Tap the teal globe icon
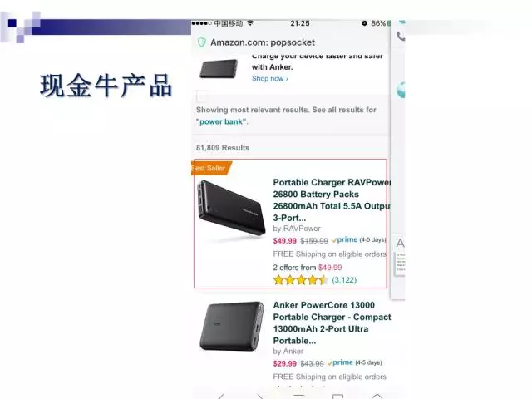The image size is (532, 399). click(x=401, y=91)
